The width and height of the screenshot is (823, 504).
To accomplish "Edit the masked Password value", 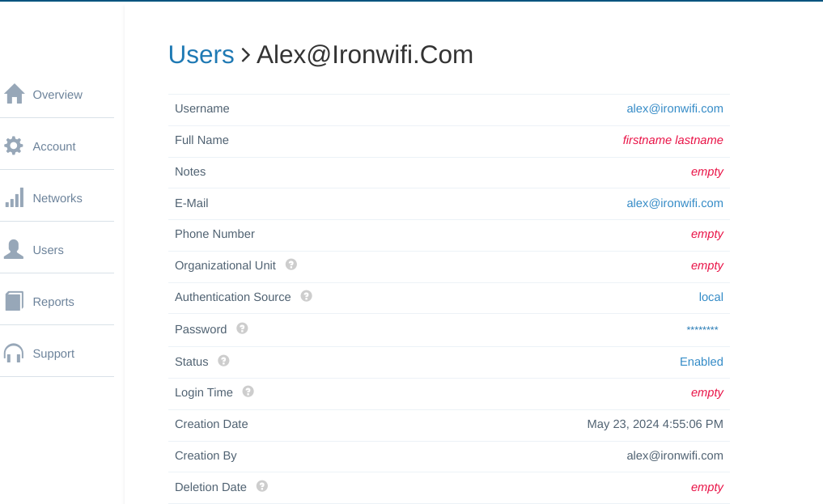I will 702,329.
